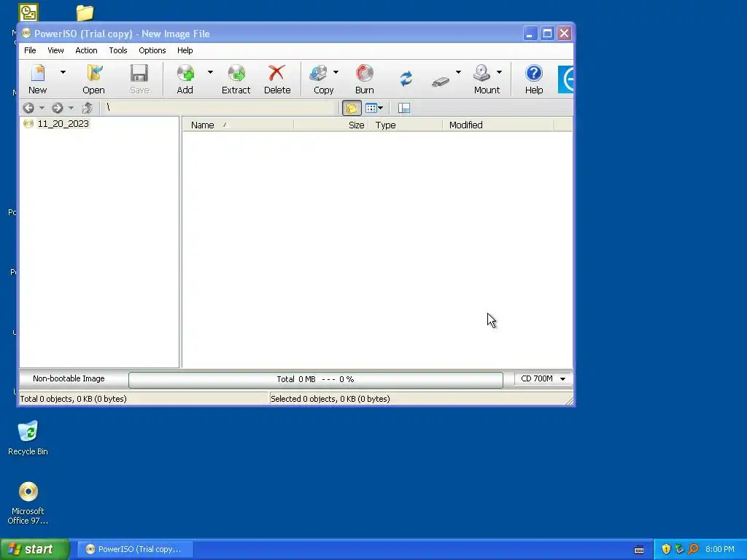This screenshot has height=560, width=747.
Task: Select the 11_20_2023 tree node
Action: tap(63, 124)
